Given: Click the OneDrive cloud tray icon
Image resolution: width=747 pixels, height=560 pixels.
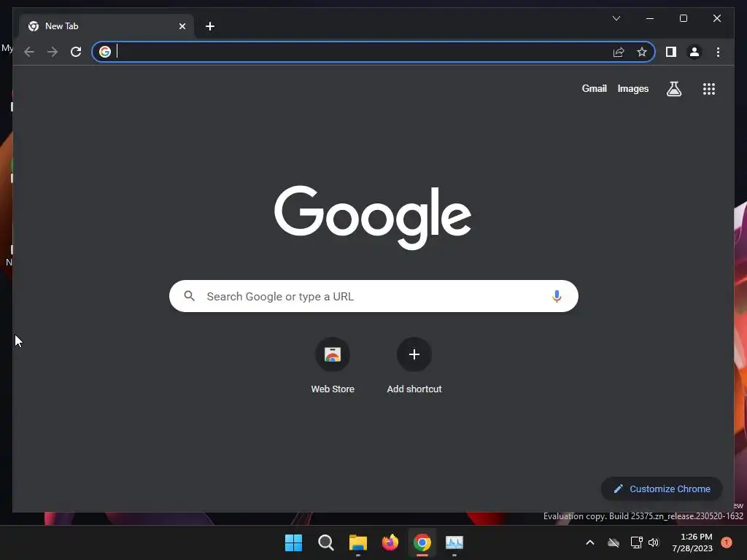Looking at the screenshot, I should (614, 542).
